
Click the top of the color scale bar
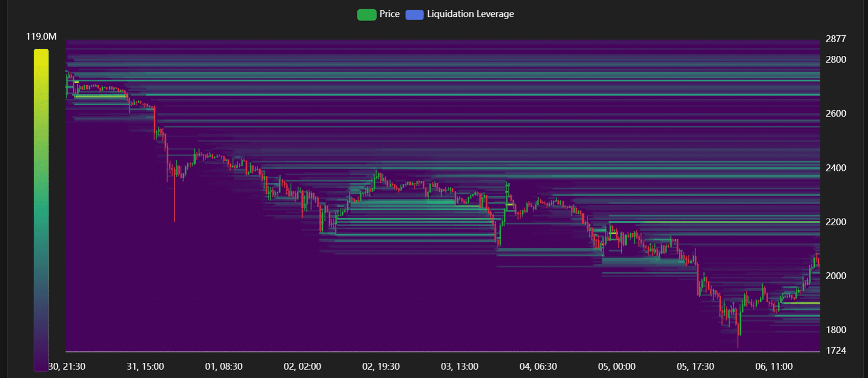point(41,53)
